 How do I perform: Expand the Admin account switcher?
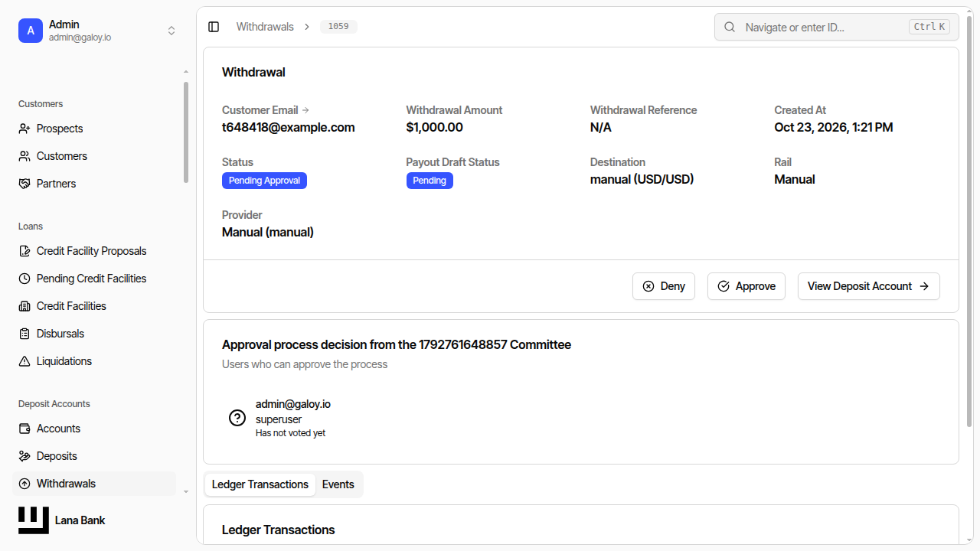coord(171,31)
